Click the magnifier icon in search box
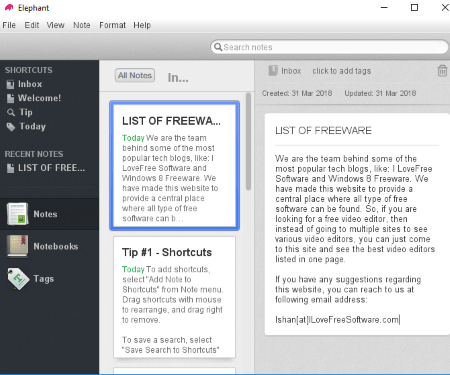The image size is (450, 375). pos(218,47)
